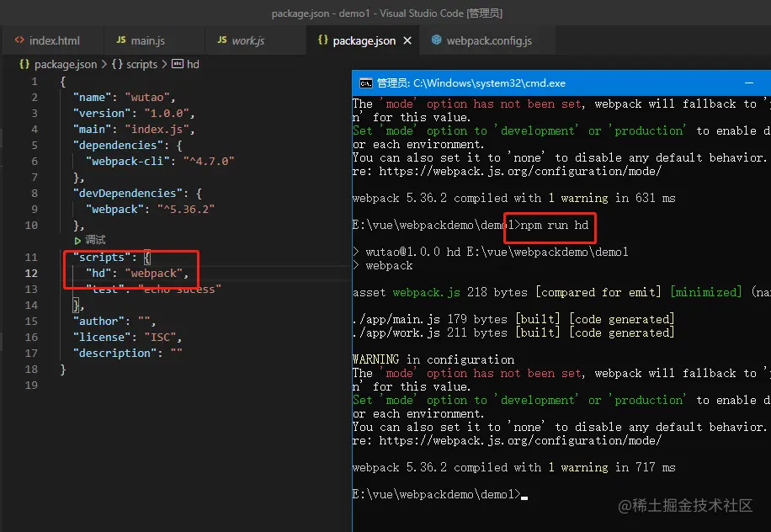The width and height of the screenshot is (771, 532).
Task: Click "WARNING in configuration" in terminal
Action: pos(433,360)
